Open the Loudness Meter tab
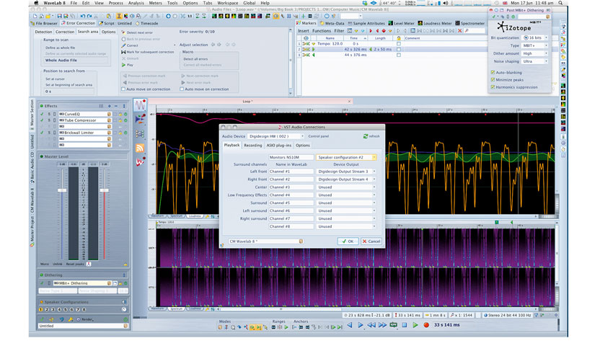613x364 pixels. click(434, 24)
